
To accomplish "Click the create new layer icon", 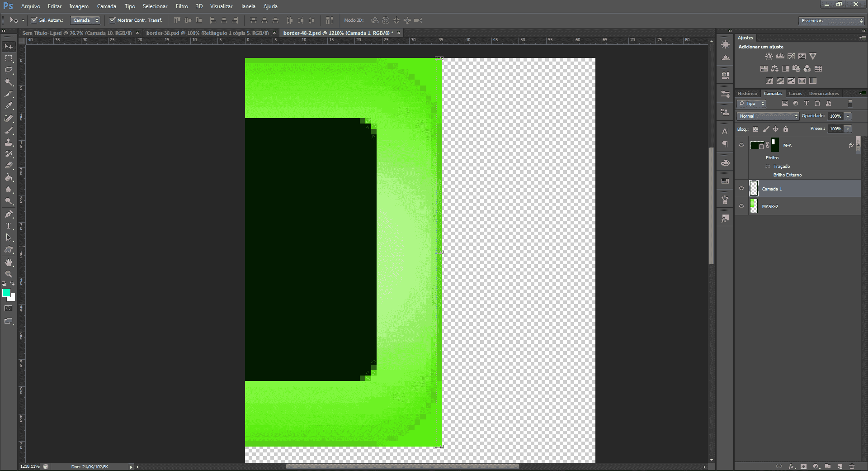I will coord(840,466).
